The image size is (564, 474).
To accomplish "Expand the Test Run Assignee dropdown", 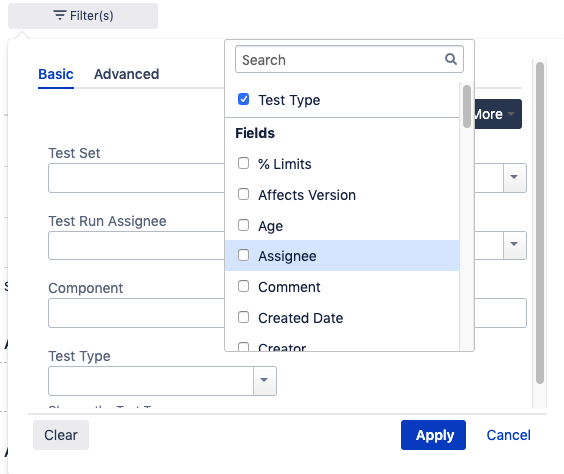I will click(514, 245).
